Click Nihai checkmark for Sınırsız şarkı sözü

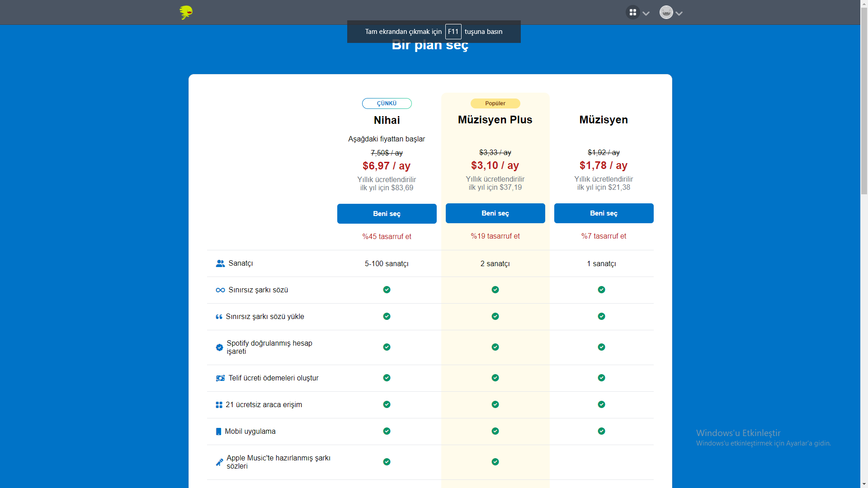tap(387, 290)
